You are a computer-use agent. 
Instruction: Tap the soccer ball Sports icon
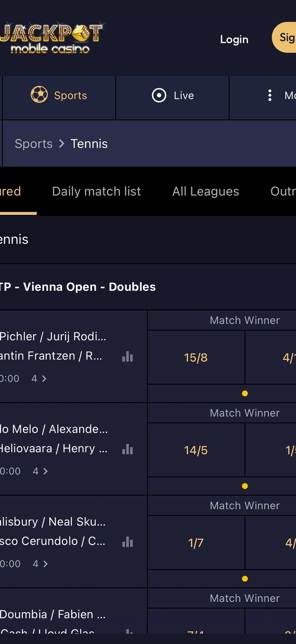click(x=39, y=95)
